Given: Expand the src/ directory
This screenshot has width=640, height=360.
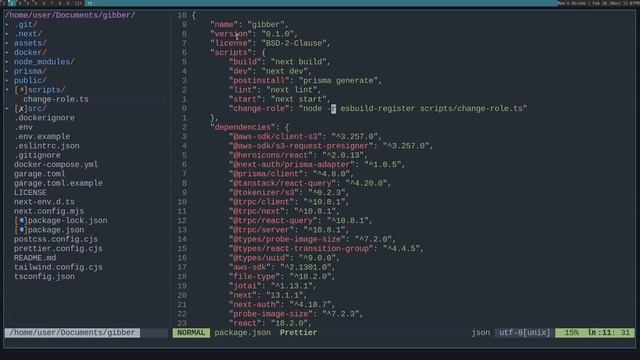Looking at the screenshot, I should (37, 109).
